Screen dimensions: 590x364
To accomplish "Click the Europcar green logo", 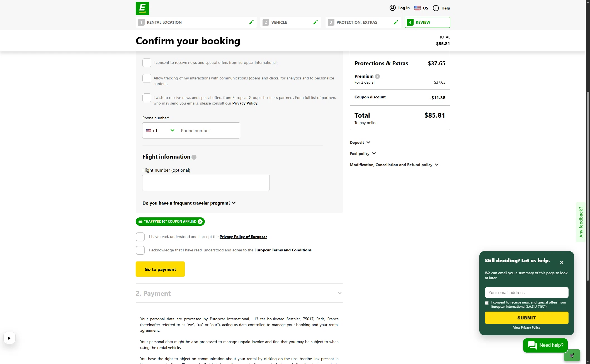I will [x=142, y=8].
